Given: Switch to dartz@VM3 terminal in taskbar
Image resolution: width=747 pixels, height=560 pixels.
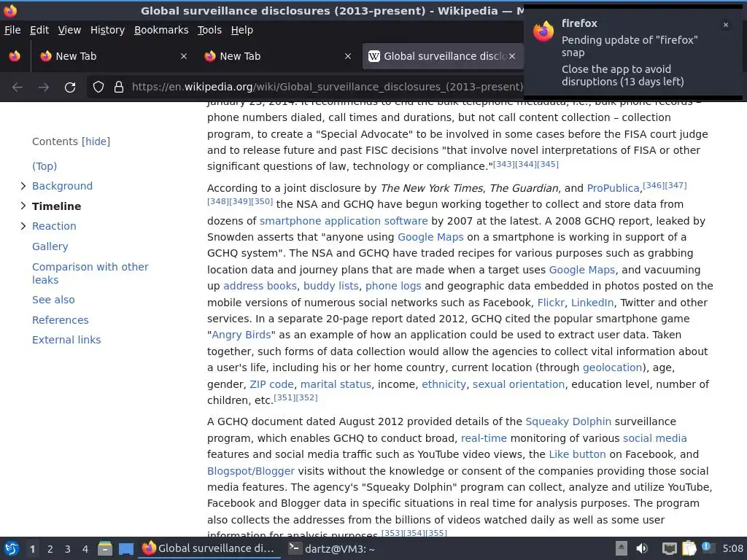Looking at the screenshot, I should pos(332,548).
